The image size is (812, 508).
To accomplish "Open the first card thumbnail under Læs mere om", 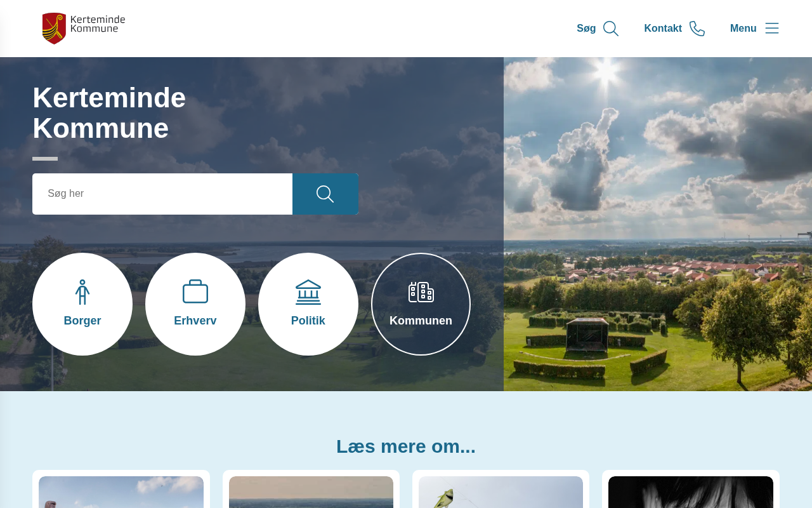I will 121,492.
